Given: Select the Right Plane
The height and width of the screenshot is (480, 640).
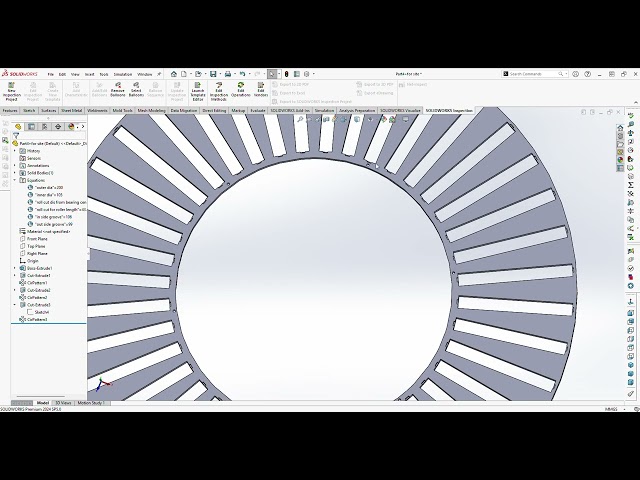Looking at the screenshot, I should [33, 254].
